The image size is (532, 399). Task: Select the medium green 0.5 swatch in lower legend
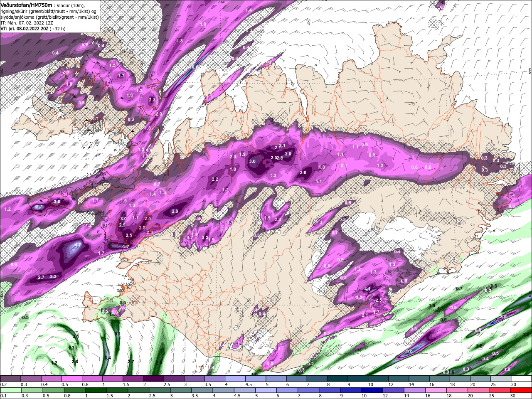pos(54,390)
